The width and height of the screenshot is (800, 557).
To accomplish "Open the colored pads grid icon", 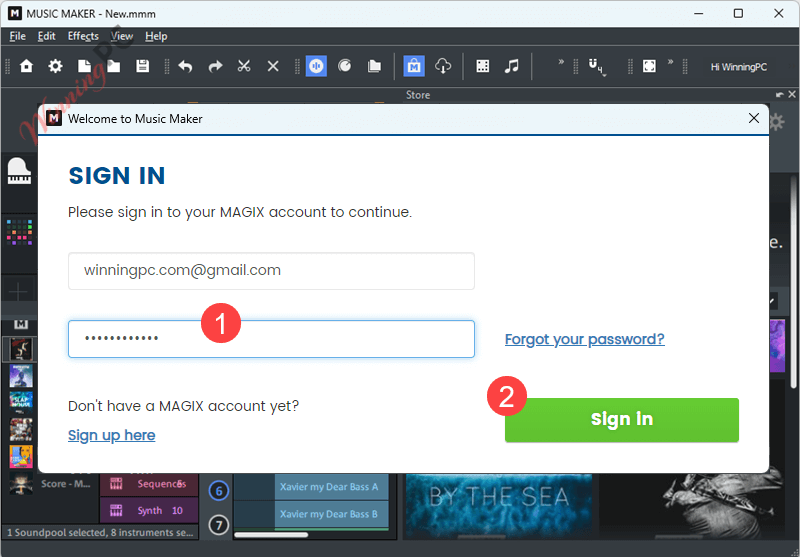I will pyautogui.click(x=19, y=232).
